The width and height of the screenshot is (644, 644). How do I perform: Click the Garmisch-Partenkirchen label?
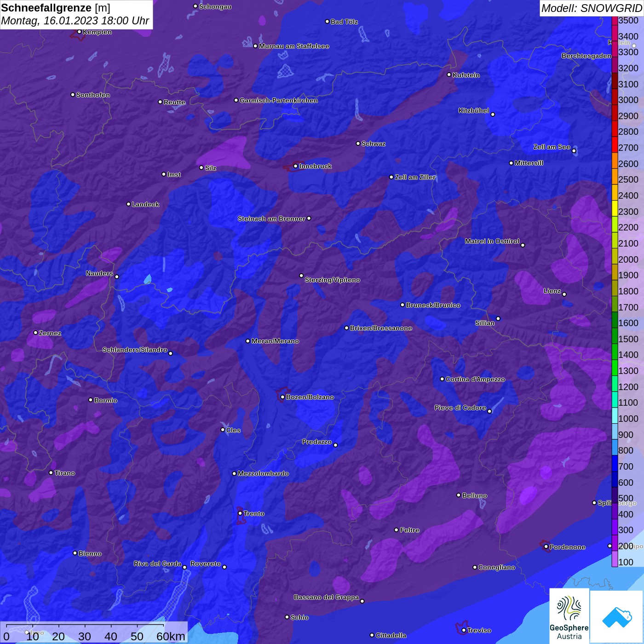click(x=279, y=100)
